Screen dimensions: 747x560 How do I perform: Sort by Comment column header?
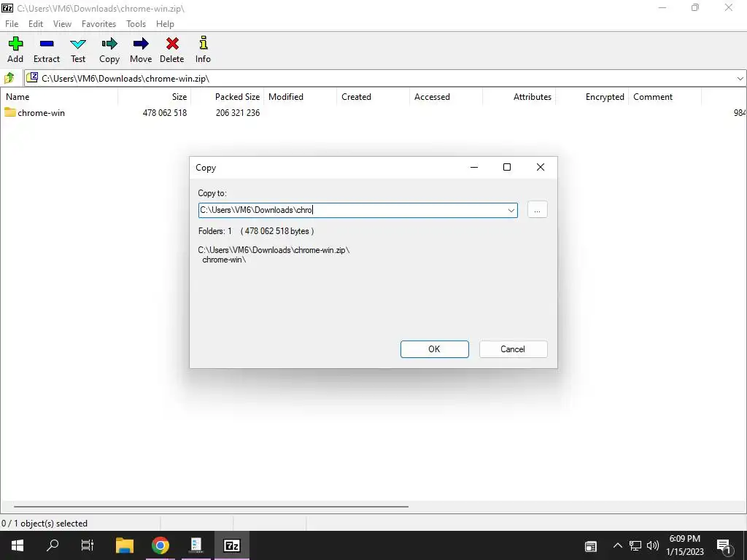[665, 97]
